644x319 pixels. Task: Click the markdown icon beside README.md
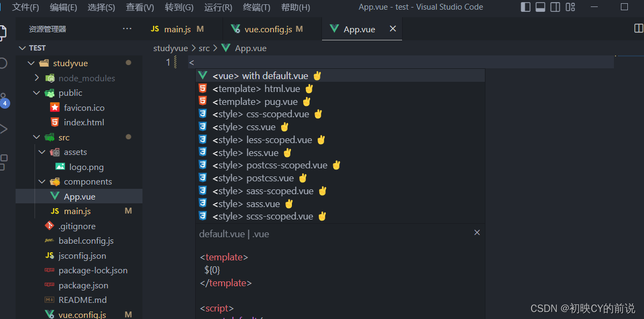[49, 300]
